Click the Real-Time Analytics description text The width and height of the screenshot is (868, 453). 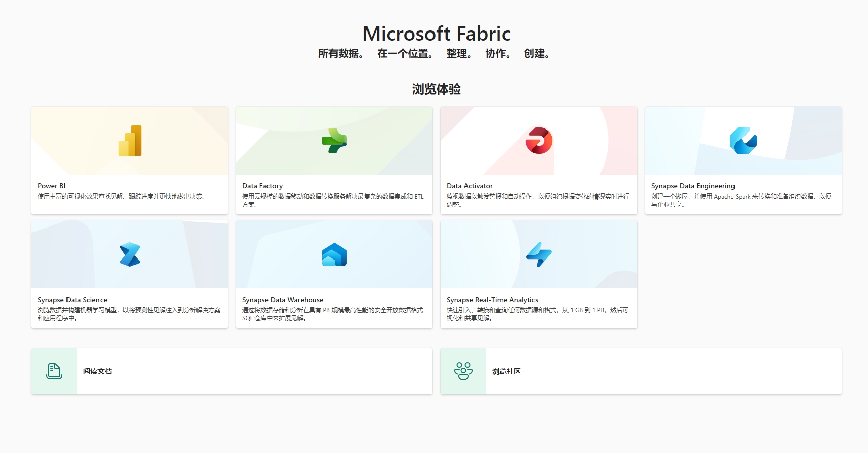pyautogui.click(x=538, y=314)
